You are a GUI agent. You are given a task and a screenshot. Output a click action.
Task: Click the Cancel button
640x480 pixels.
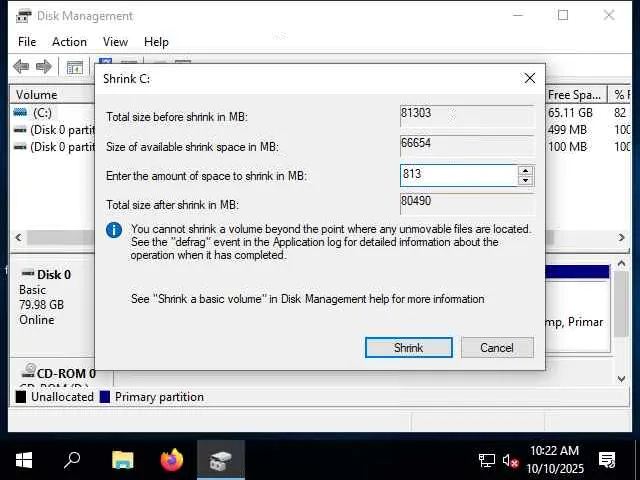pyautogui.click(x=497, y=348)
